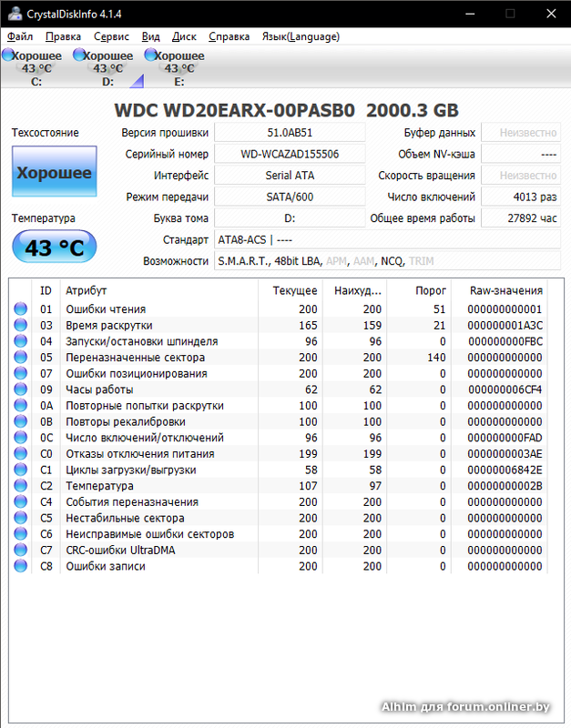Click the Serial ATA interface field
Image resolution: width=571 pixels, height=728 pixels.
290,176
